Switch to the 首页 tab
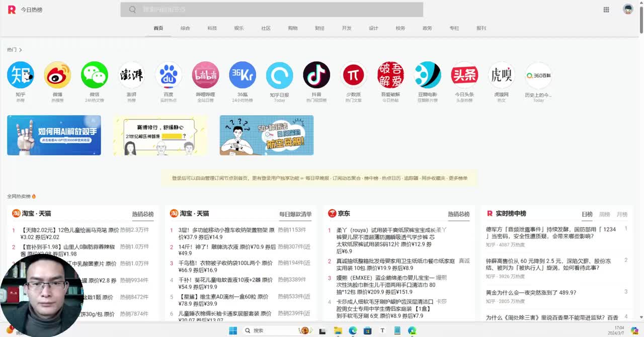Image resolution: width=644 pixels, height=337 pixels. click(x=158, y=28)
